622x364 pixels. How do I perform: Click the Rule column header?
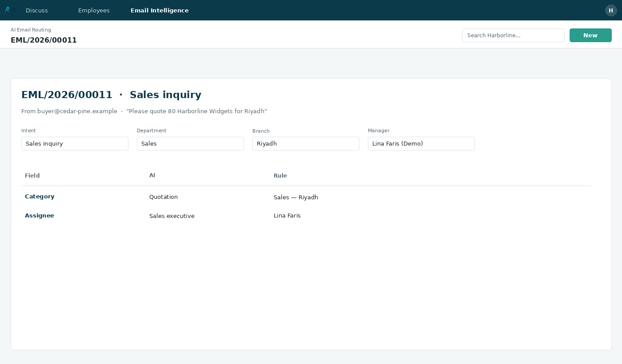280,175
